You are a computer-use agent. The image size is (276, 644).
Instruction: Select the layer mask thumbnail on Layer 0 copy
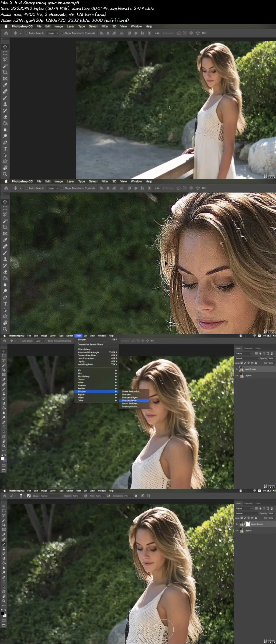tap(248, 524)
